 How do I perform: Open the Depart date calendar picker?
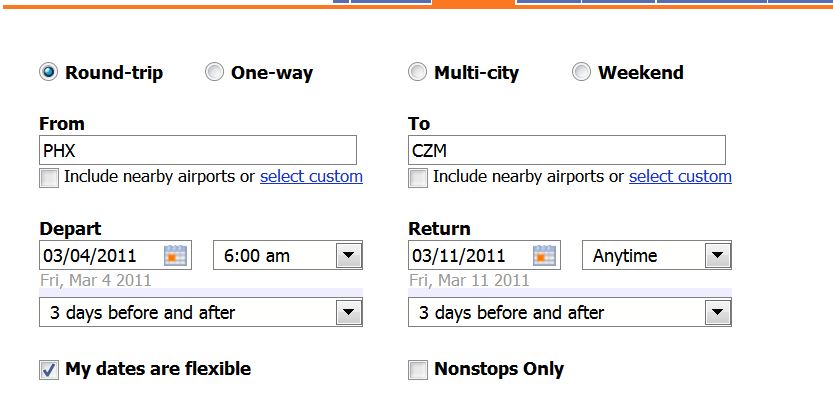(x=176, y=256)
